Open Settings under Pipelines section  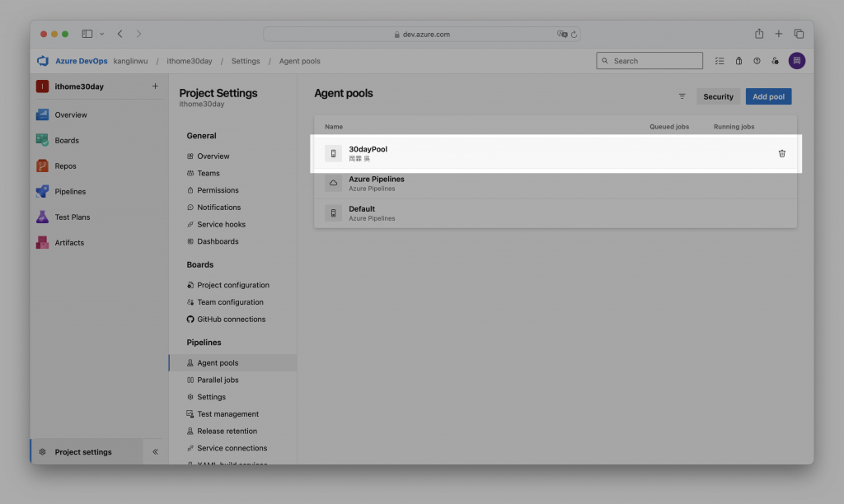click(x=211, y=397)
